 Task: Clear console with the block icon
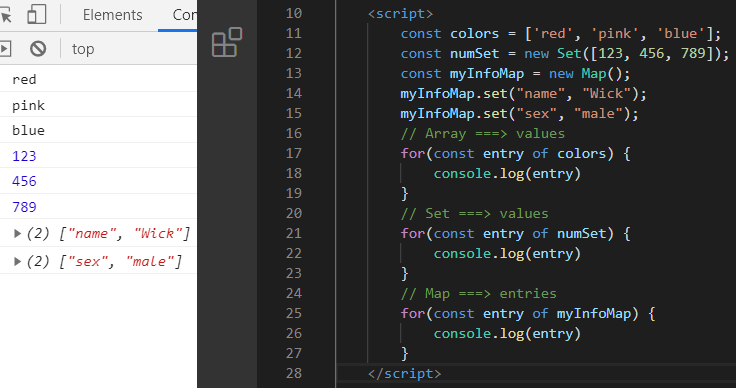tap(38, 49)
